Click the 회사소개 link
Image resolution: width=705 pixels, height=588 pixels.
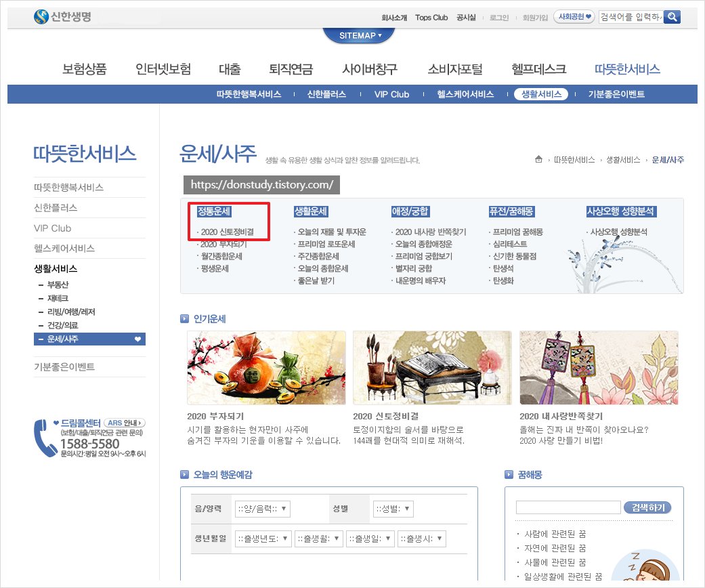394,18
